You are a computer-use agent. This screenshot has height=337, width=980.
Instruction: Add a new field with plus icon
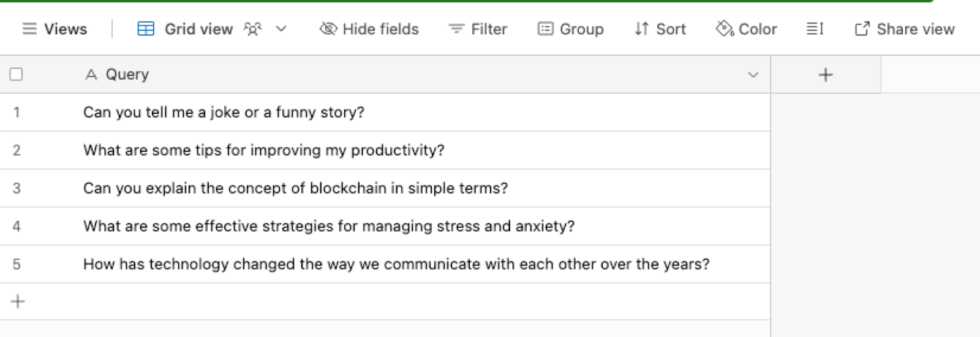pos(826,75)
